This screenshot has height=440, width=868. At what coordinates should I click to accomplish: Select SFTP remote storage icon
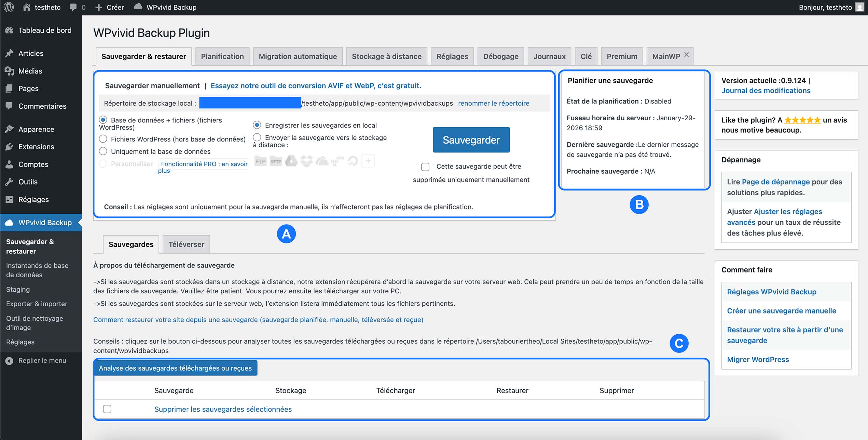click(276, 161)
